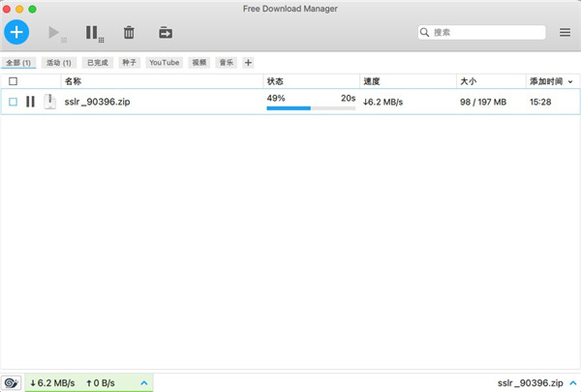581x392 pixels.
Task: Pause the sslr_90396.zip download
Action: (x=31, y=102)
